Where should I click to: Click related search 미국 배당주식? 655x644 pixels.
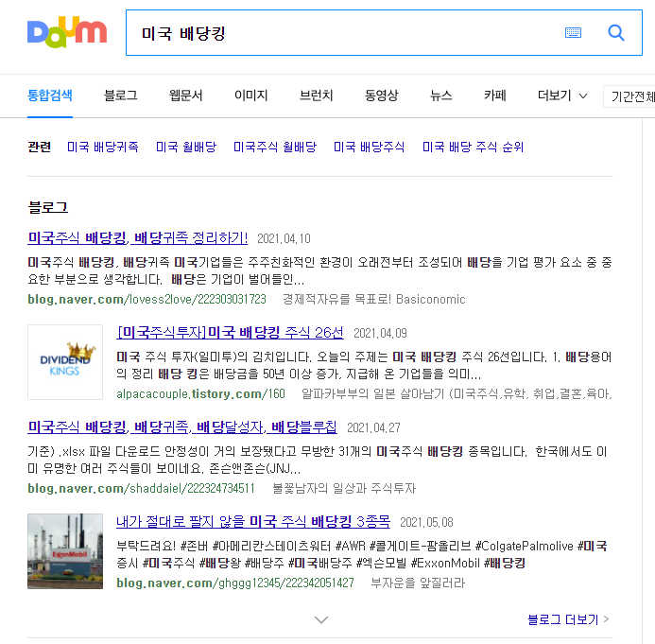point(370,148)
